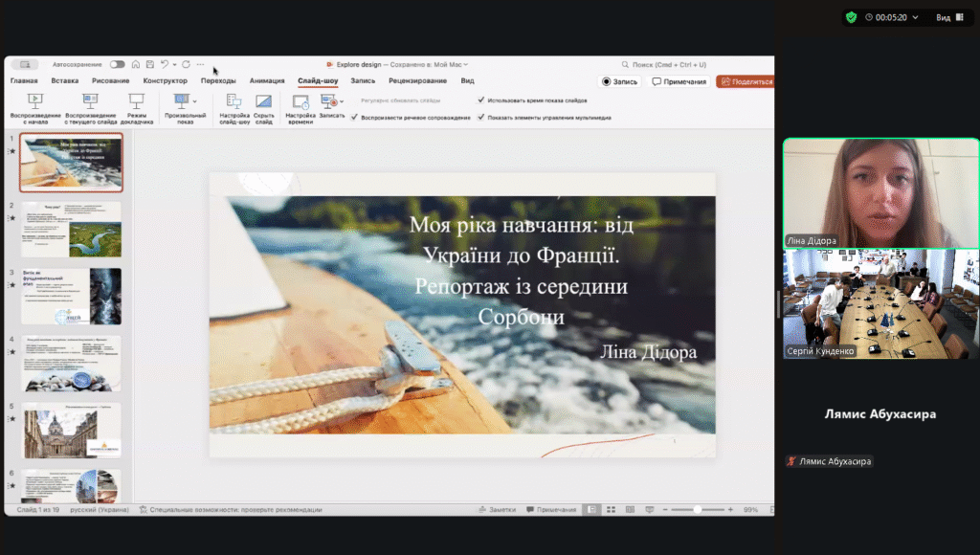The height and width of the screenshot is (555, 980).
Task: Open the Рецензирование tab
Action: tap(417, 80)
